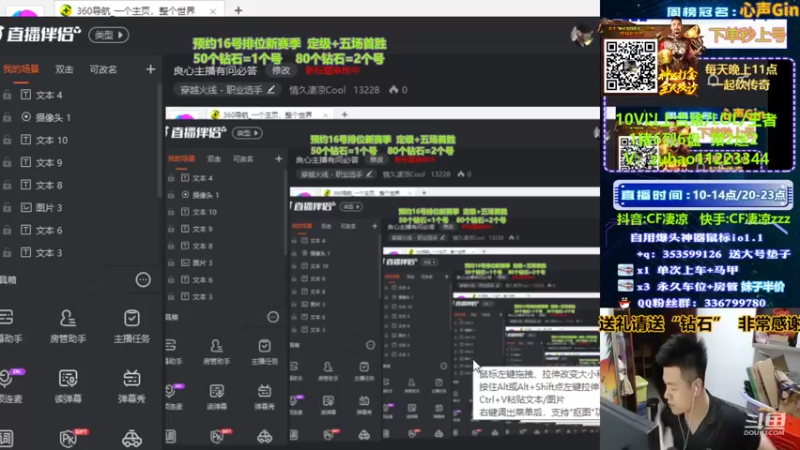Expand the 类型 selector with arrow
The image size is (800, 450).
click(x=109, y=35)
